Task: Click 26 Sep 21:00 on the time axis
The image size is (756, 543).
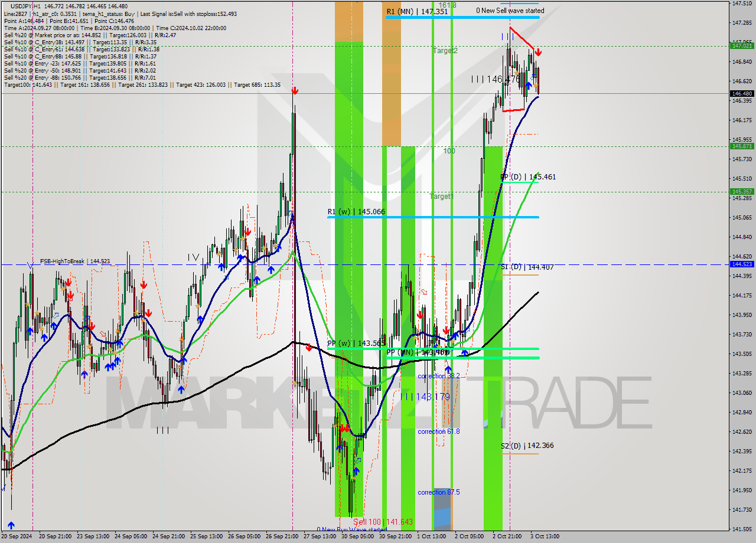Action: pyautogui.click(x=281, y=537)
